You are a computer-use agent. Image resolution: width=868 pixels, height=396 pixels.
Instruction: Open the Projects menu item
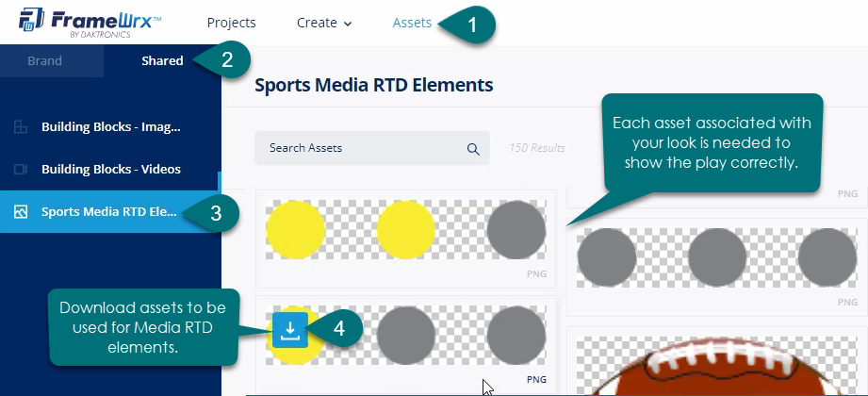[231, 23]
